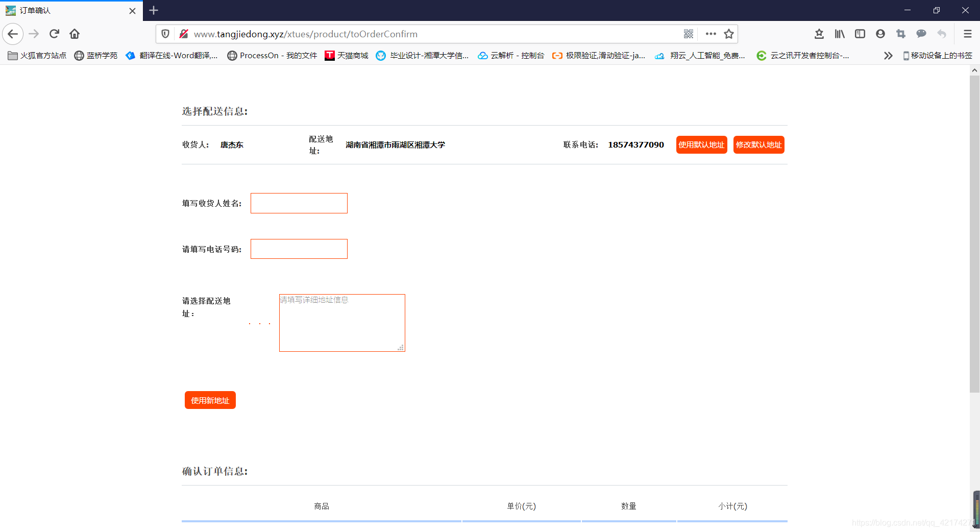Open 云之讯开发者控制台 bookmark
Image resolution: width=980 pixels, height=532 pixels.
[803, 56]
